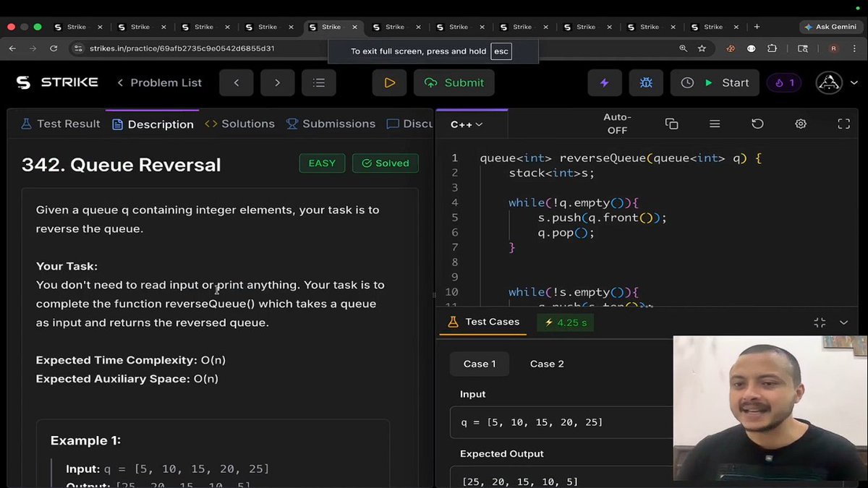The height and width of the screenshot is (488, 868).
Task: Click the Ask Gemini button
Action: [x=830, y=27]
